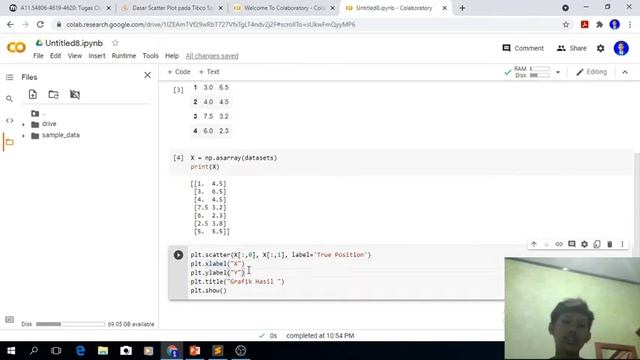
Task: Open the Comment button
Action: coord(523,48)
